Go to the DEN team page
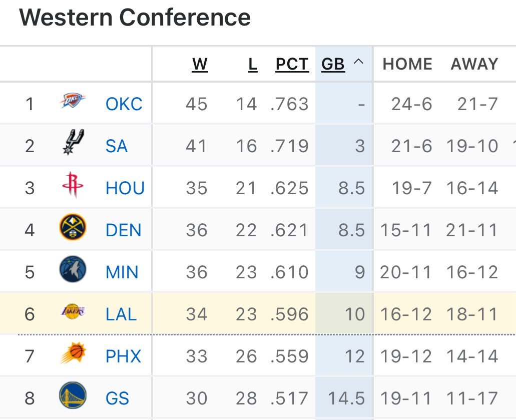Screen dimensions: 516x420 pos(124,230)
